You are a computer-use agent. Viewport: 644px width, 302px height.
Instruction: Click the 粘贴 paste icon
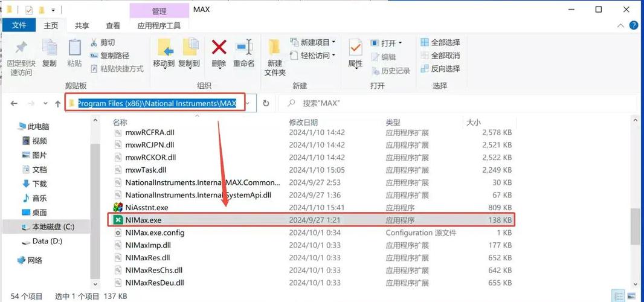click(x=74, y=47)
